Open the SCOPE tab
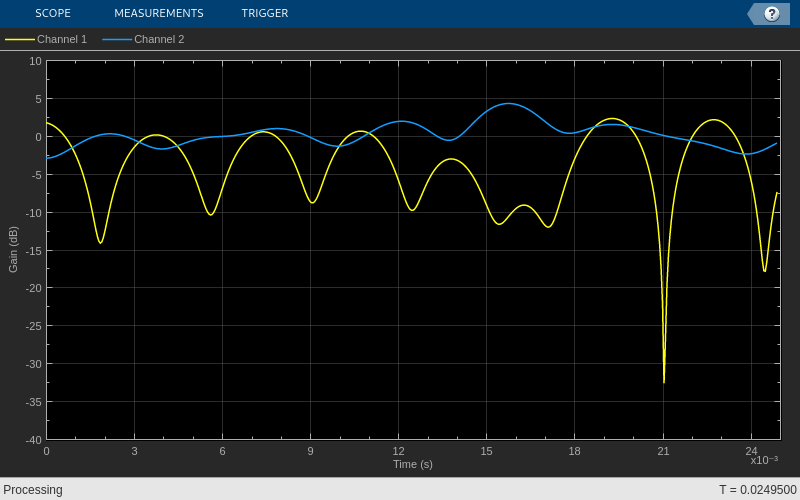This screenshot has width=800, height=500. [53, 13]
